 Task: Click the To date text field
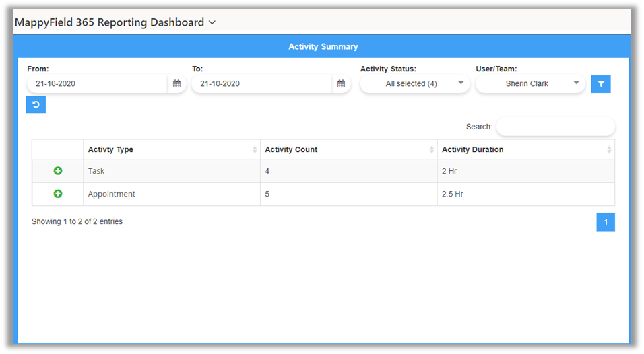tap(261, 84)
